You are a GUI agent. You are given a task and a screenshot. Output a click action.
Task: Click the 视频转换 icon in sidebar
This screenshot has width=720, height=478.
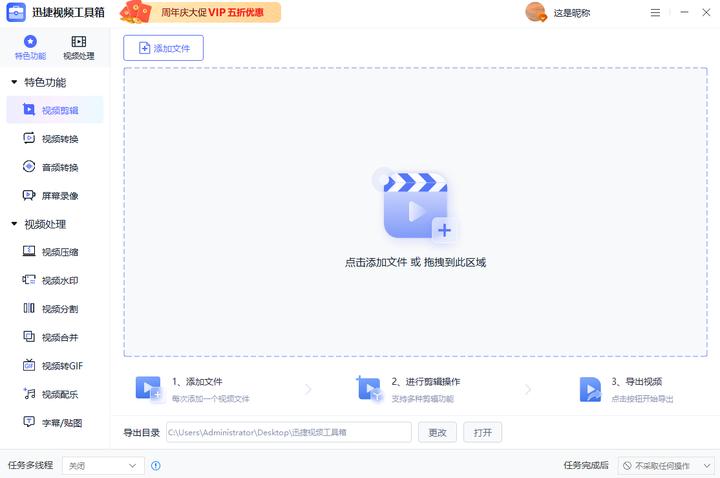(x=29, y=139)
